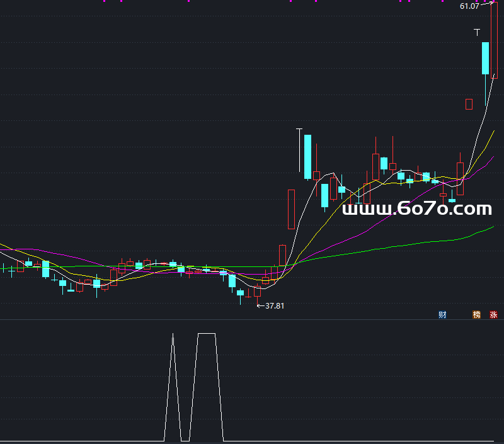Click the red 涨 marker icon
The width and height of the screenshot is (504, 444).
(493, 314)
